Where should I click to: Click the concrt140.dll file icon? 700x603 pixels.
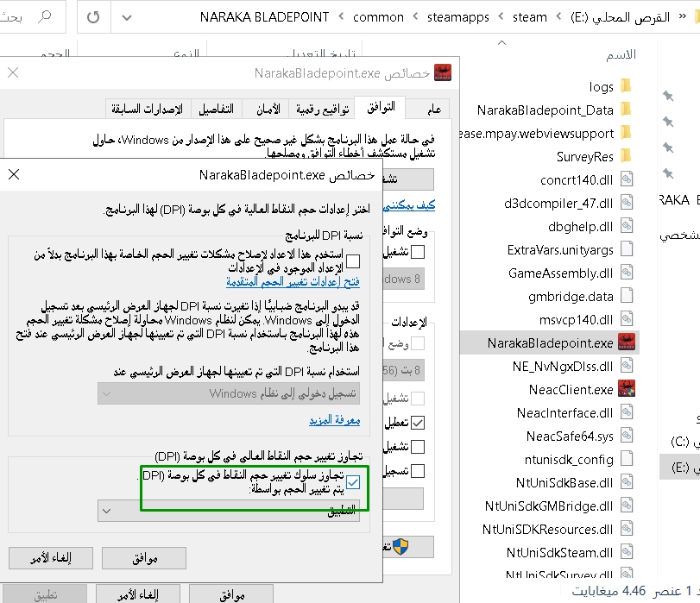[x=627, y=179]
